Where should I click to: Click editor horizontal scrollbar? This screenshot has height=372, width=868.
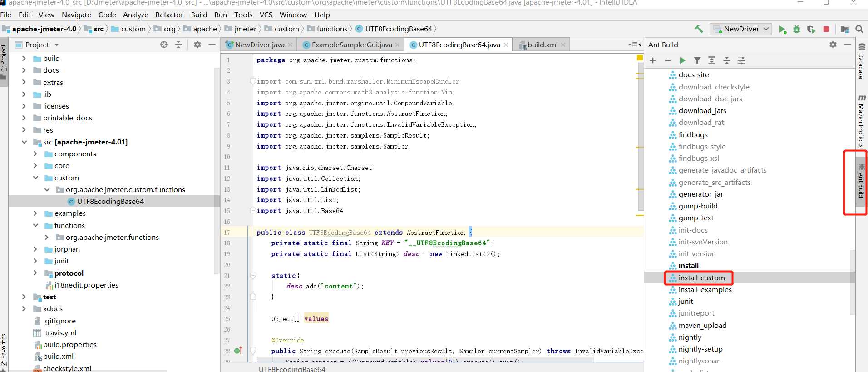pos(425,359)
